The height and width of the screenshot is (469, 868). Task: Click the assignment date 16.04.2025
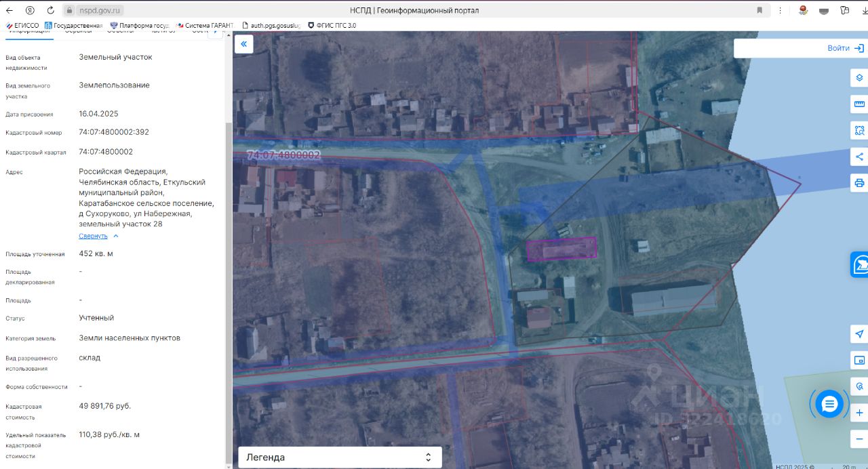(98, 114)
